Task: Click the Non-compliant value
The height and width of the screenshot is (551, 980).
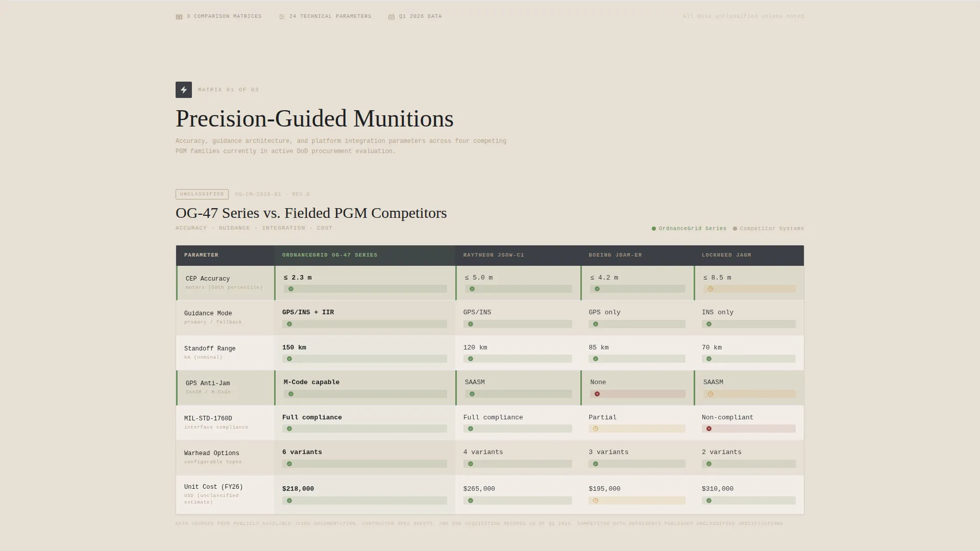Action: [727, 418]
